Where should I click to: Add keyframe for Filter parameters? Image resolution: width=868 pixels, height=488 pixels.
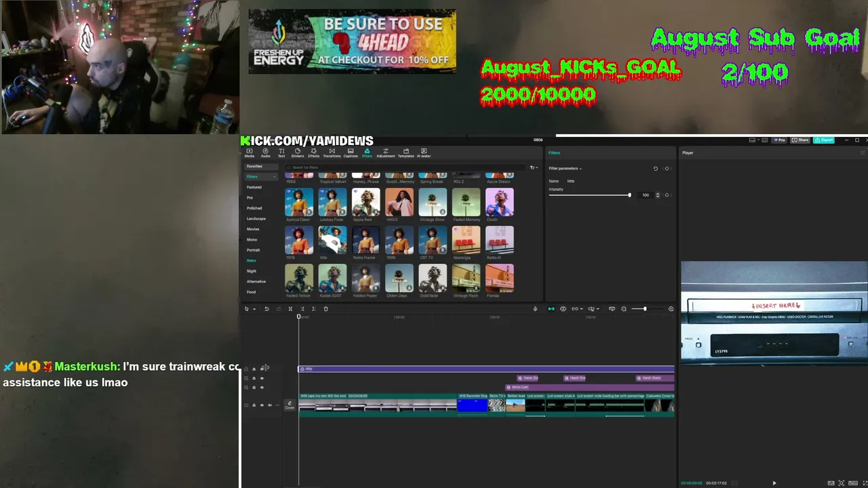click(x=667, y=168)
